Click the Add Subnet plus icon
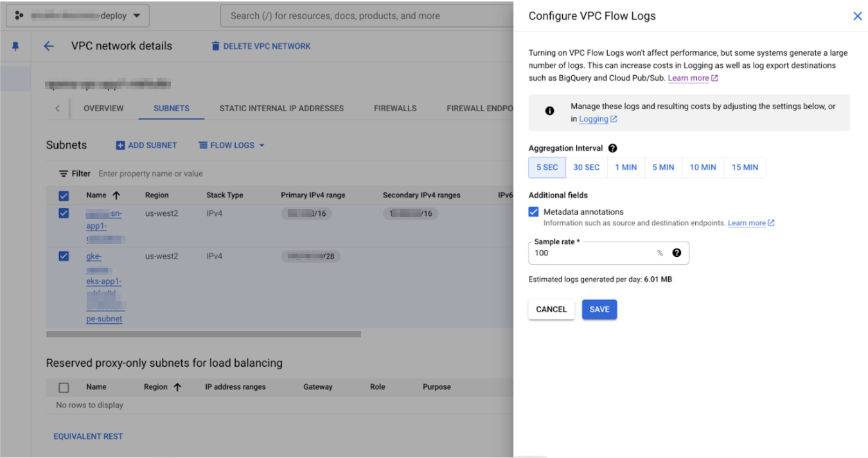The height and width of the screenshot is (458, 868). (120, 145)
